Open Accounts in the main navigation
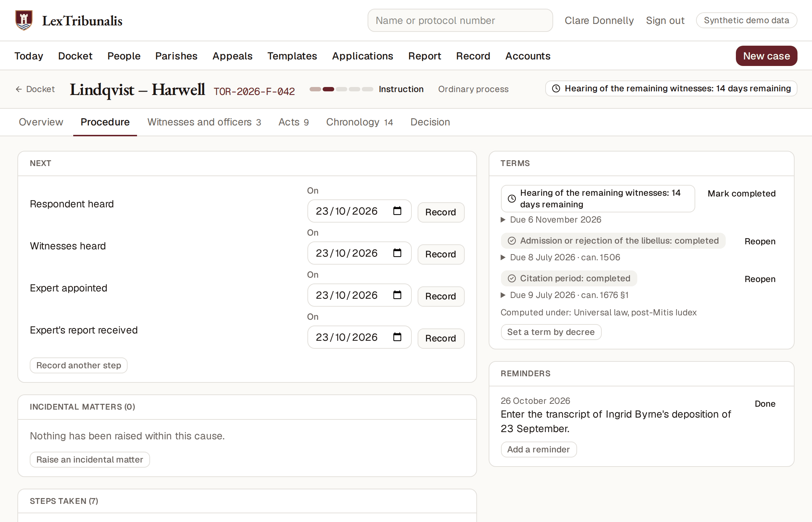Viewport: 812px width, 522px height. (x=528, y=56)
